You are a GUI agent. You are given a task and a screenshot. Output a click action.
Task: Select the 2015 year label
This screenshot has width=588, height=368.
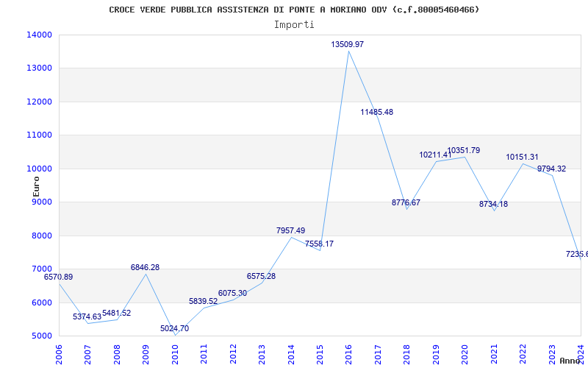tap(320, 354)
